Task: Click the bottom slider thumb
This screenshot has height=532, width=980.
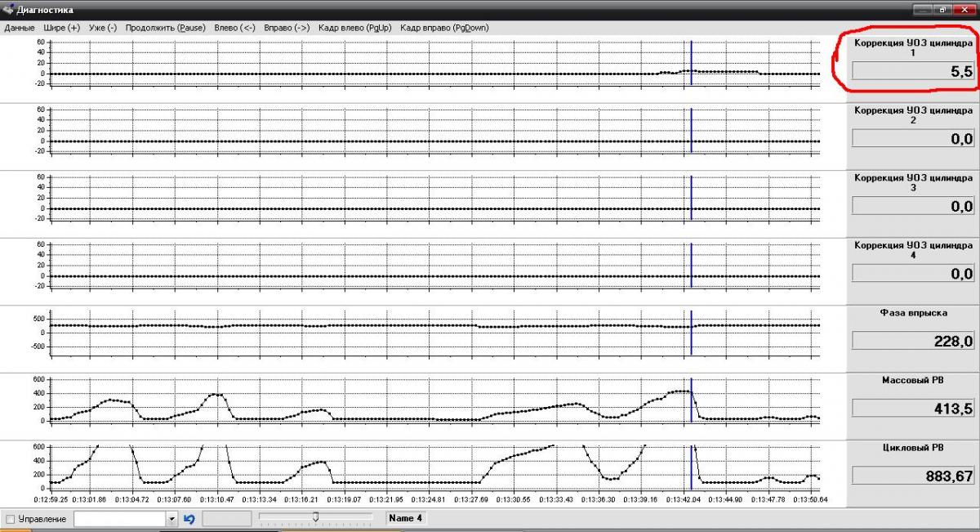Action: click(315, 516)
